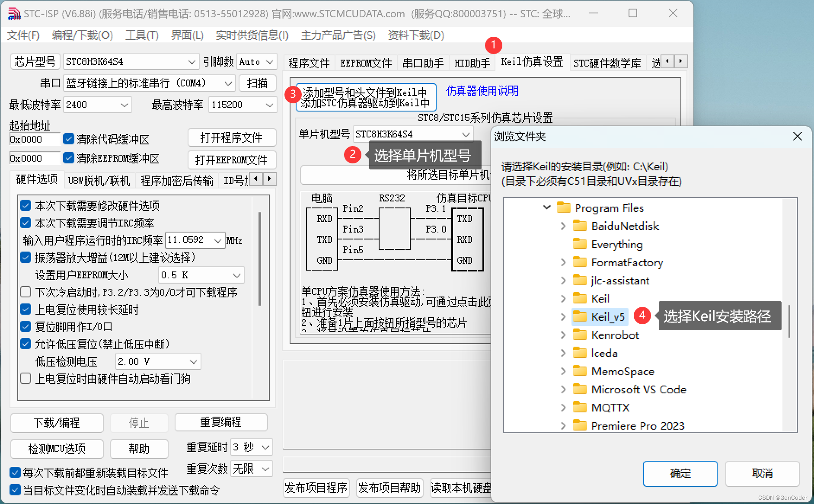Open the 文件(F) menu
This screenshot has width=814, height=504.
(x=23, y=35)
